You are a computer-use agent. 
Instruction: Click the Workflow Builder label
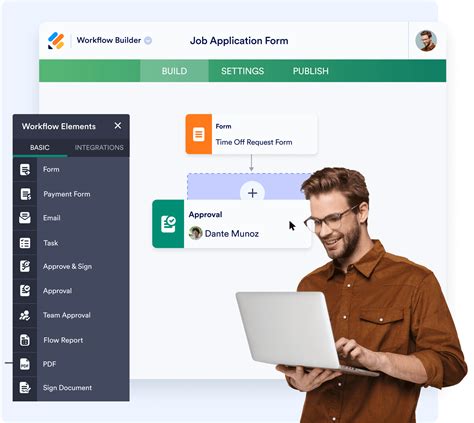point(109,40)
